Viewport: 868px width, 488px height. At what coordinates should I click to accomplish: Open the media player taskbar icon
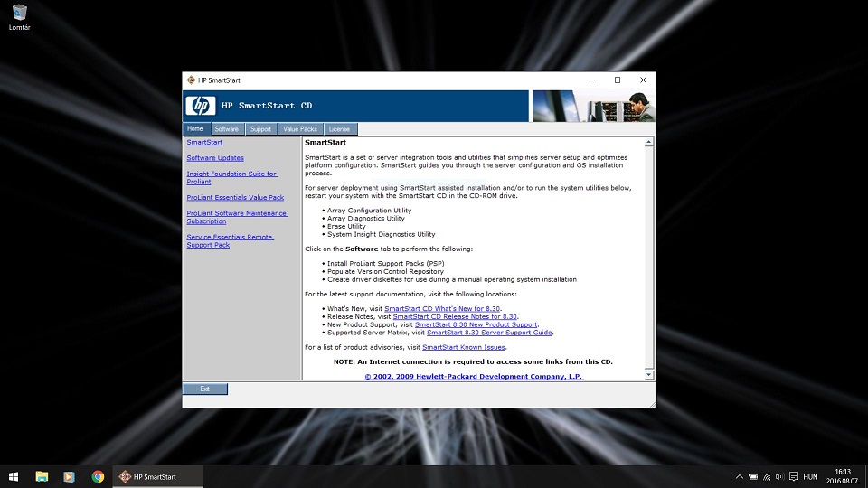point(69,476)
